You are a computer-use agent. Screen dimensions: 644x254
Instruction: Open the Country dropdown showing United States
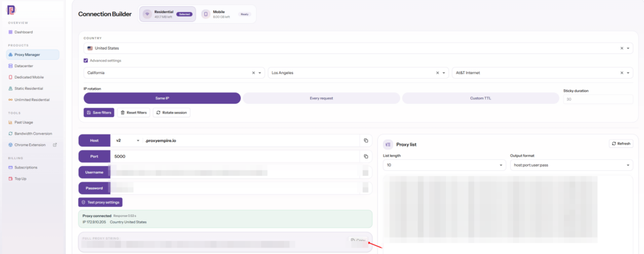(x=358, y=48)
